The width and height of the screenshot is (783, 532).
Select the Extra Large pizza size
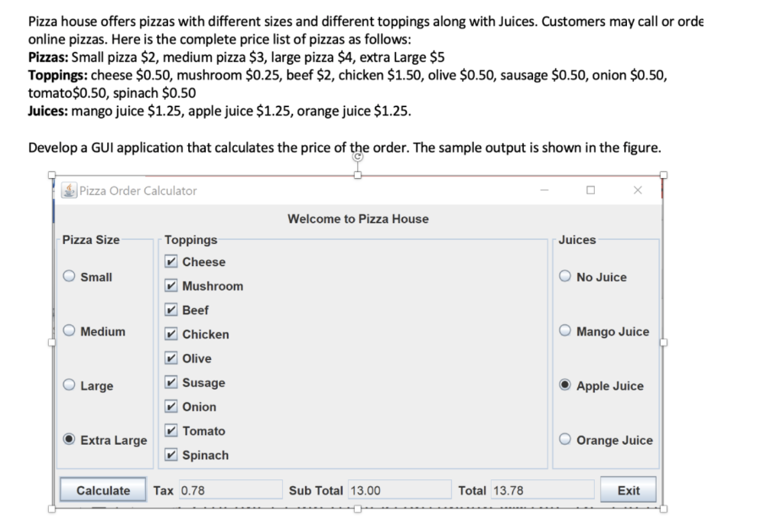coord(69,440)
